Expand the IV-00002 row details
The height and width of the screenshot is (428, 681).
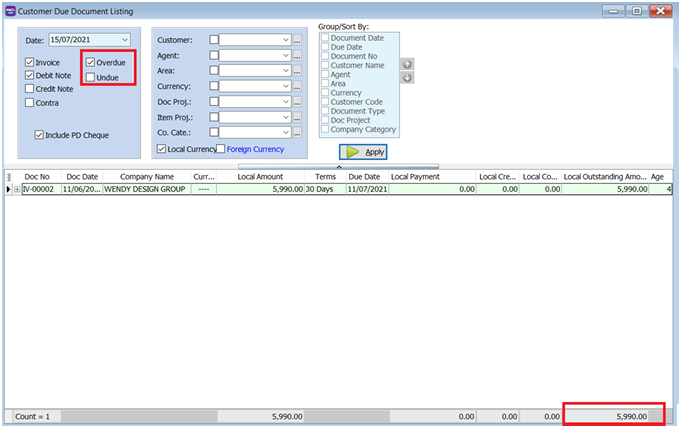17,189
